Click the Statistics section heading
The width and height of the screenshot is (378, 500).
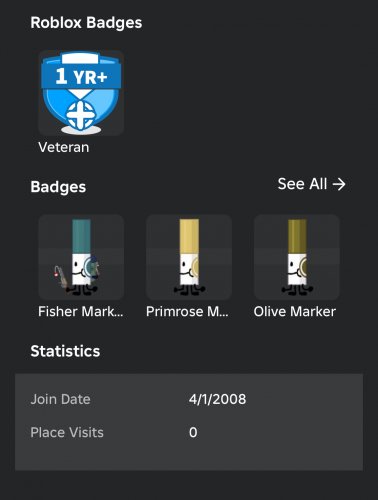(65, 351)
